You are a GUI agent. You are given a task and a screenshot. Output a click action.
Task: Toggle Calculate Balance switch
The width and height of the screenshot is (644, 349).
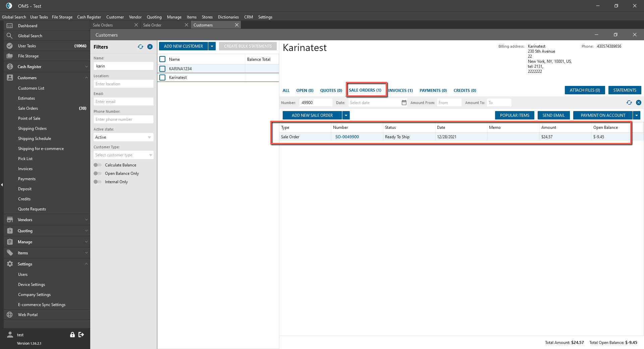[98, 165]
